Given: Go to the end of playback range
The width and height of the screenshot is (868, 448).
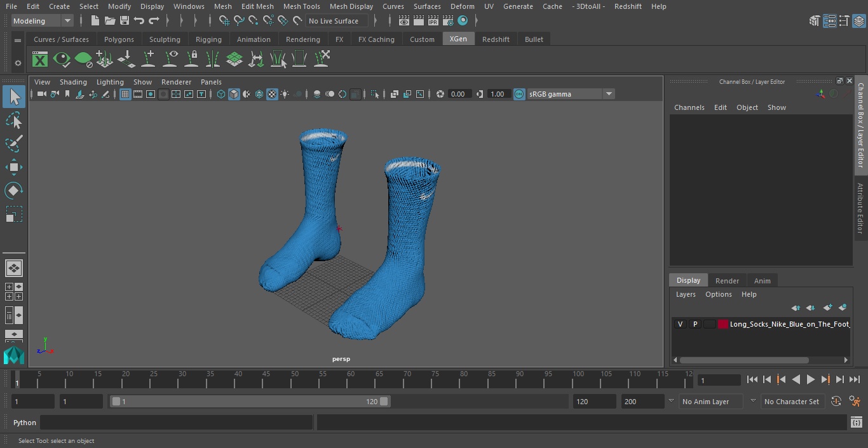Looking at the screenshot, I should click(855, 379).
